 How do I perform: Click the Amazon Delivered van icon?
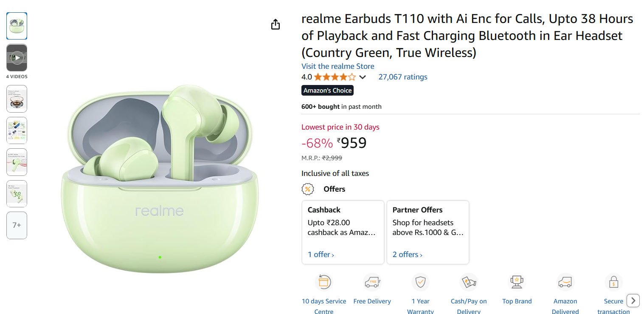[x=565, y=282]
